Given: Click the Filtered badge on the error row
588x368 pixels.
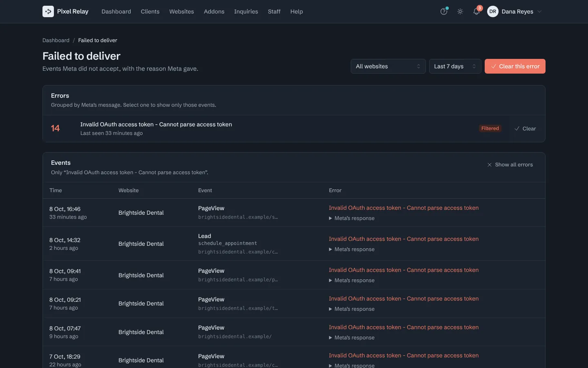Looking at the screenshot, I should point(490,128).
